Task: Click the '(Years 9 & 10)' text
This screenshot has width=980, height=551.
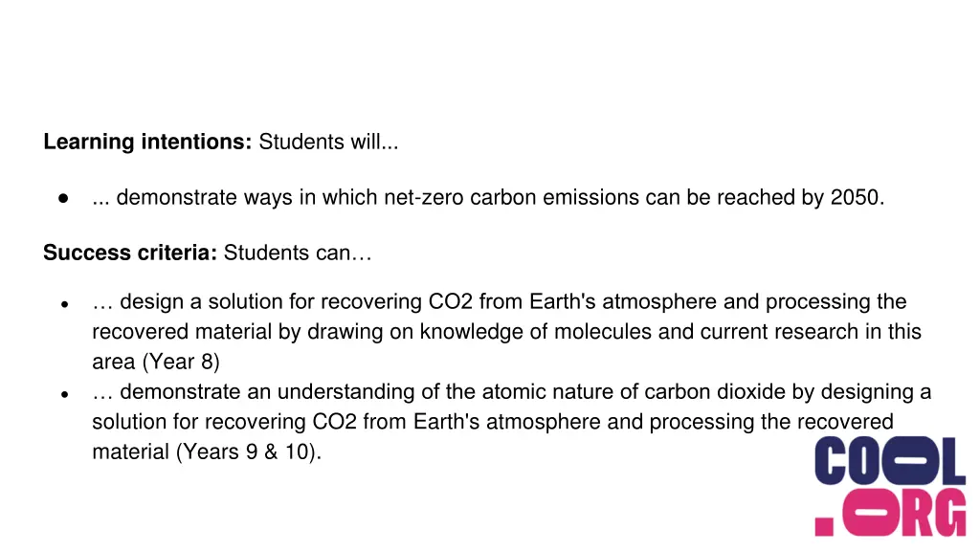Action: point(246,452)
